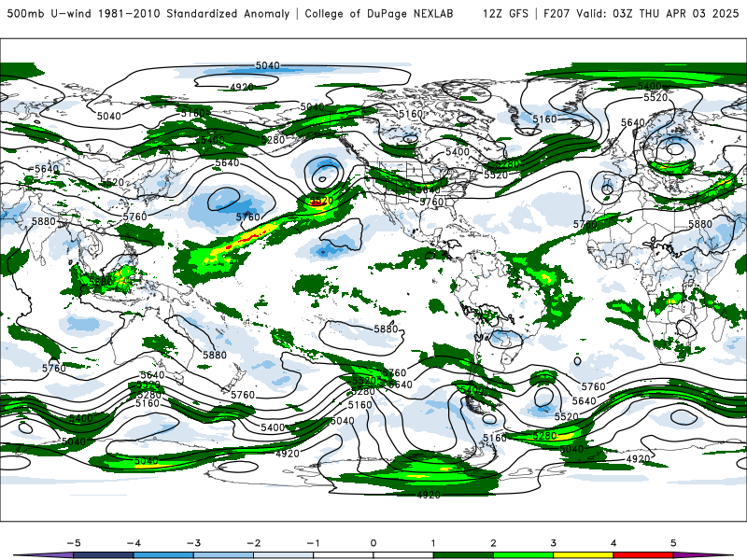This screenshot has height=560, width=747.
Task: Click the '12Z GFS' model run text
Action: pyautogui.click(x=505, y=13)
